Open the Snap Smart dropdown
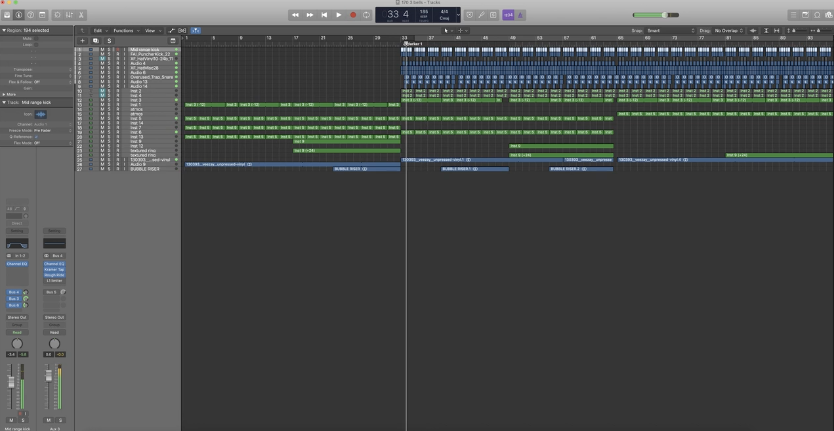This screenshot has height=431, width=834. pos(671,31)
